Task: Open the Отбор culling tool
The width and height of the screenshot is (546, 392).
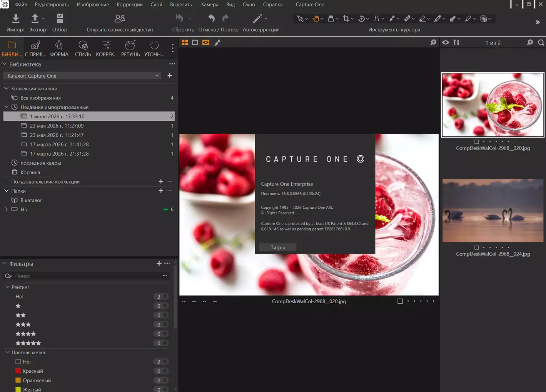Action: 60,18
